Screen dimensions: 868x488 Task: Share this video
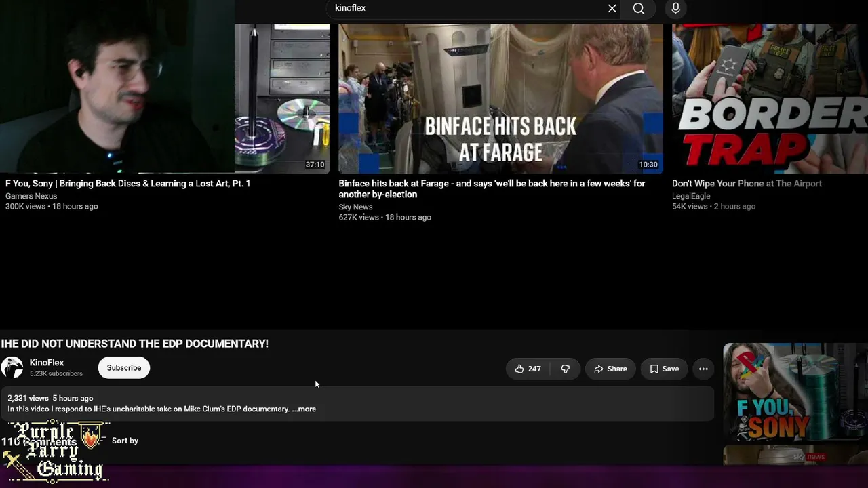tap(610, 369)
